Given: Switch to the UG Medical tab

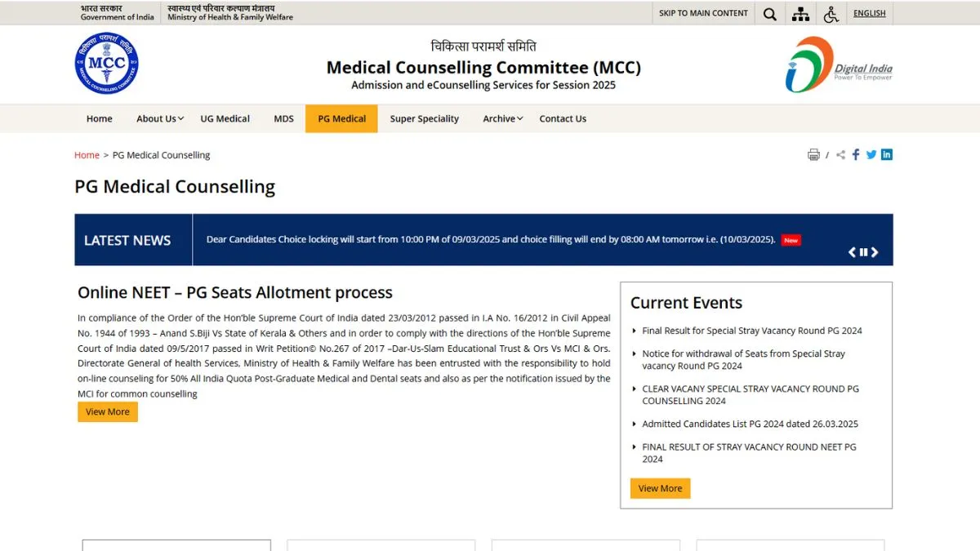Looking at the screenshot, I should 225,118.
